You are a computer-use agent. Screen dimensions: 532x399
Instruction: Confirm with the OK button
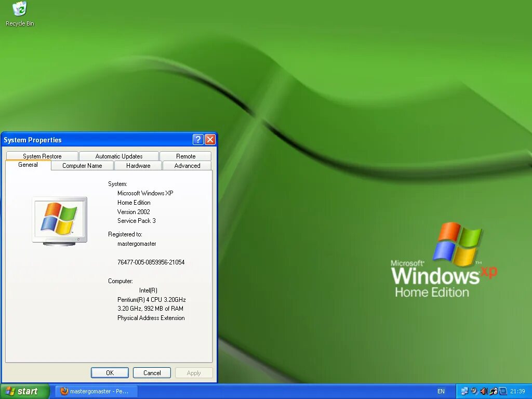click(110, 373)
